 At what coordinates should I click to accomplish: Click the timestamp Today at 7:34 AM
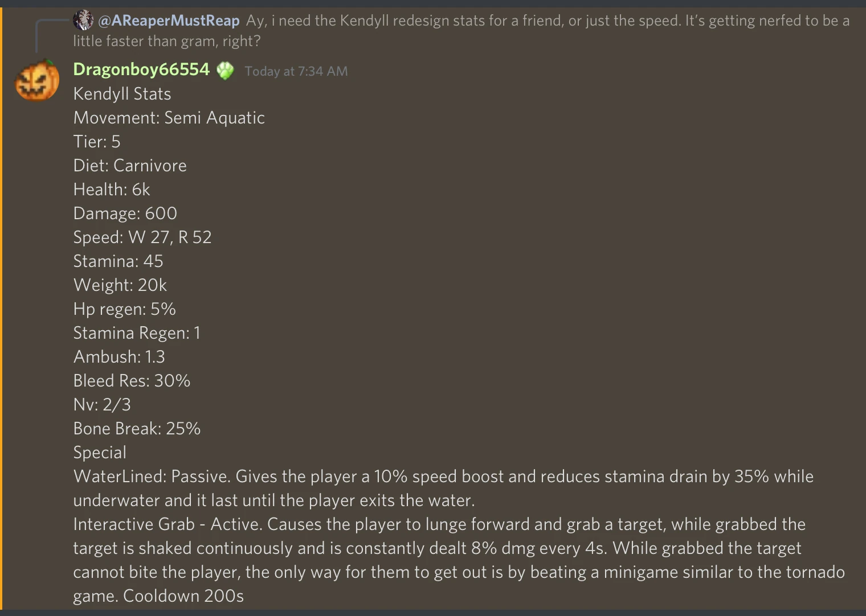(x=296, y=71)
